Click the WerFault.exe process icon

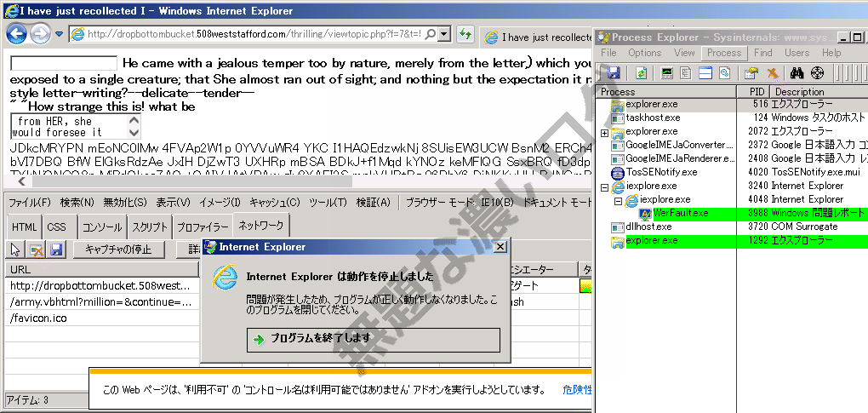coord(645,213)
